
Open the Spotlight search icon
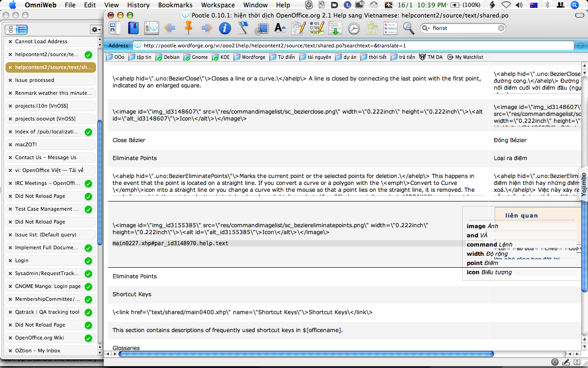pos(575,5)
